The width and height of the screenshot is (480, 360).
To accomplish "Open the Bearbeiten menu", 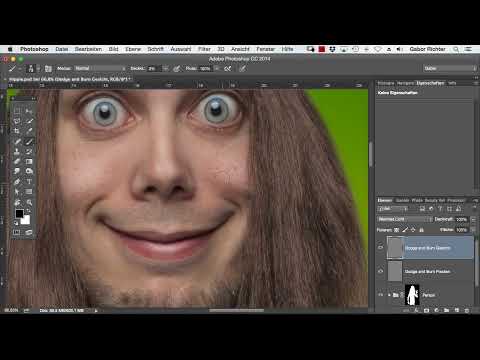I will pyautogui.click(x=88, y=49).
